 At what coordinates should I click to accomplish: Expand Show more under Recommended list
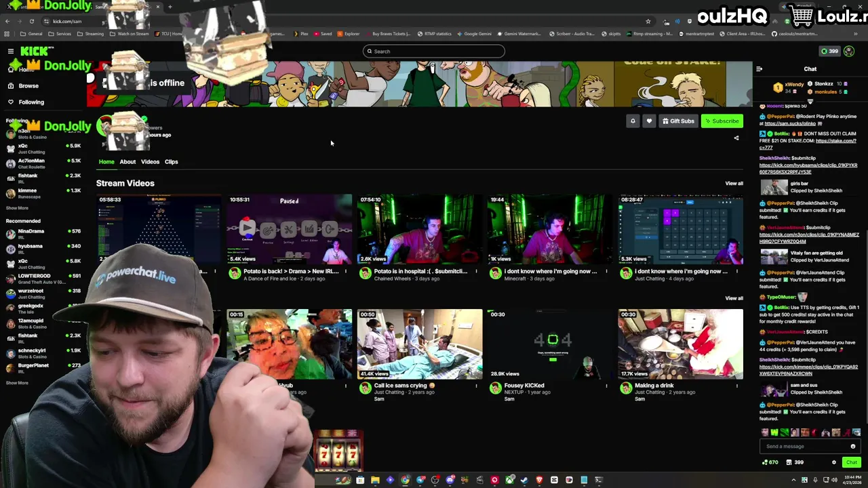[17, 383]
